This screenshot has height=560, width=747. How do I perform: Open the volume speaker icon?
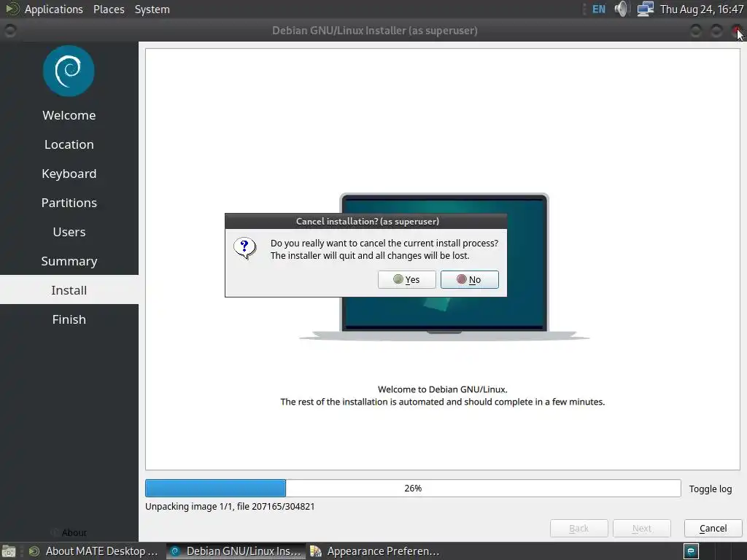coord(622,9)
